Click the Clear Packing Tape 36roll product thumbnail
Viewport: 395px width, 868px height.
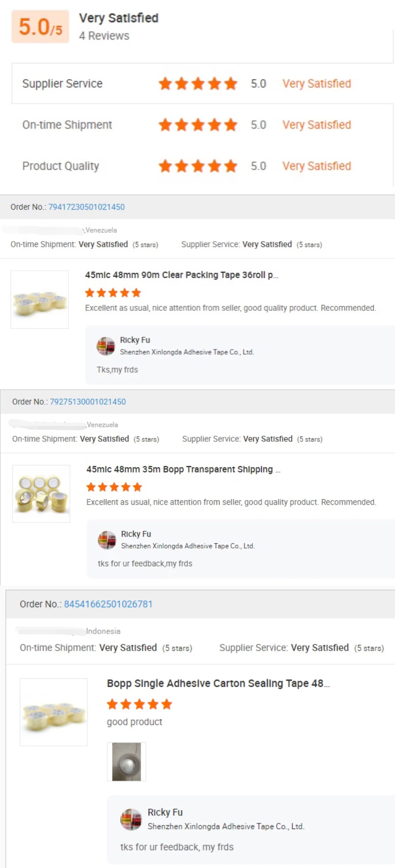[39, 299]
